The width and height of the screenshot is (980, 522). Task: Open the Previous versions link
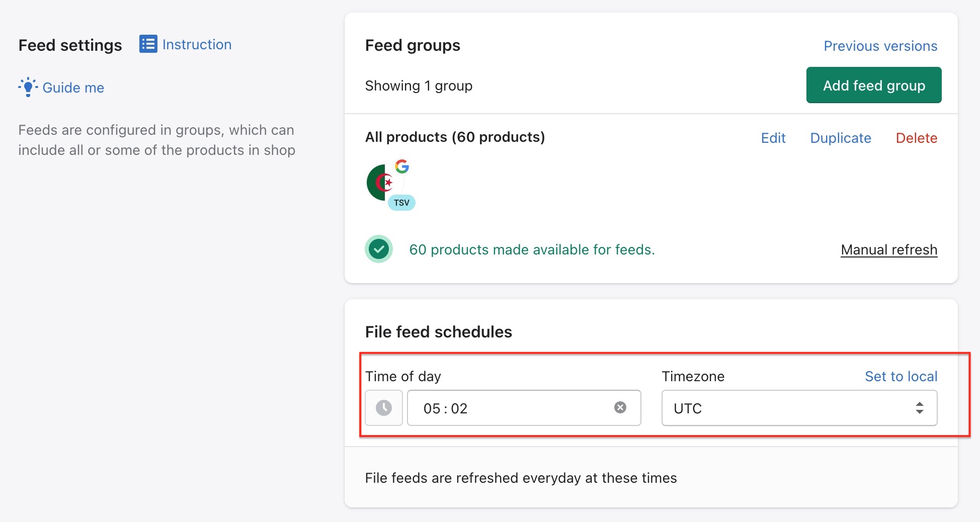coord(880,46)
